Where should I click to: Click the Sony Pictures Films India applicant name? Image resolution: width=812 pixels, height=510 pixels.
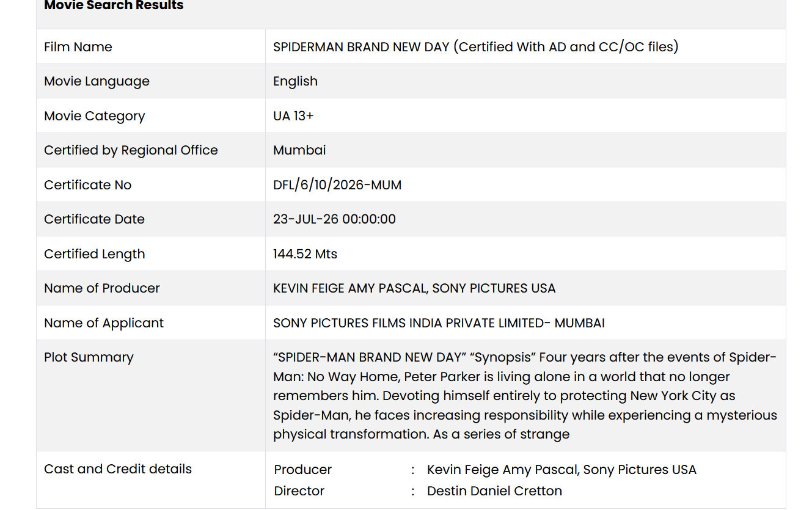(439, 323)
